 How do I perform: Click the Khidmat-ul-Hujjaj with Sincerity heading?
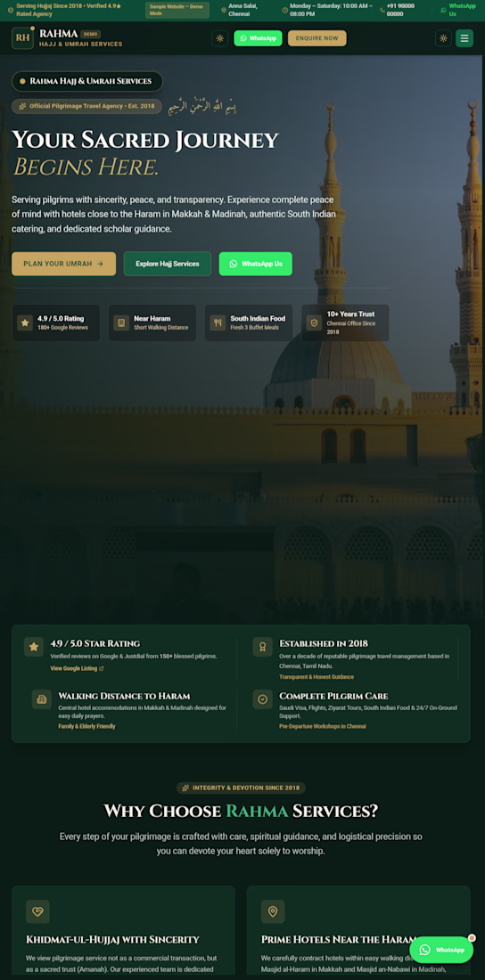coord(112,939)
